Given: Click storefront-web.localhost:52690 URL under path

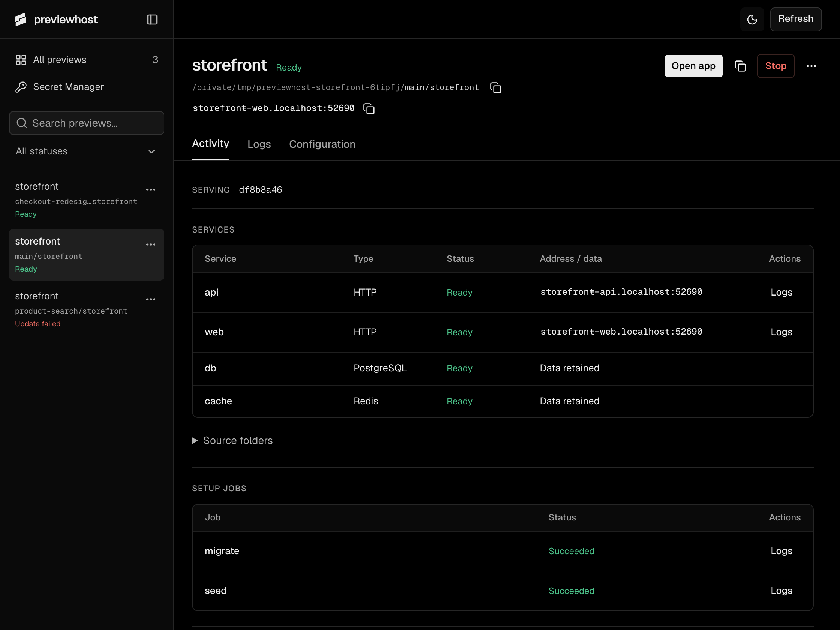Looking at the screenshot, I should pyautogui.click(x=273, y=108).
